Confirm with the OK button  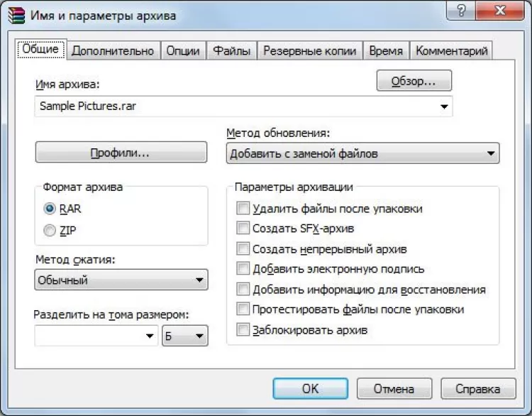(x=310, y=388)
